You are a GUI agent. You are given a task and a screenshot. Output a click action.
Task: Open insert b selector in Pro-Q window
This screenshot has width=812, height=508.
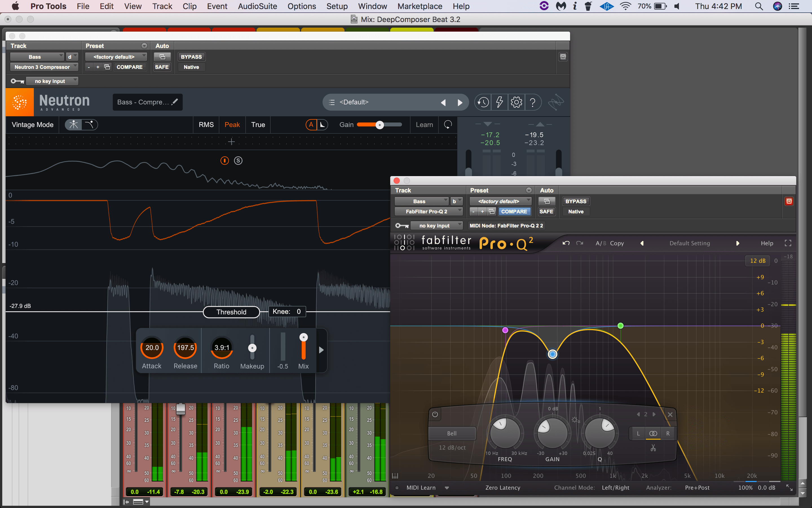click(457, 201)
